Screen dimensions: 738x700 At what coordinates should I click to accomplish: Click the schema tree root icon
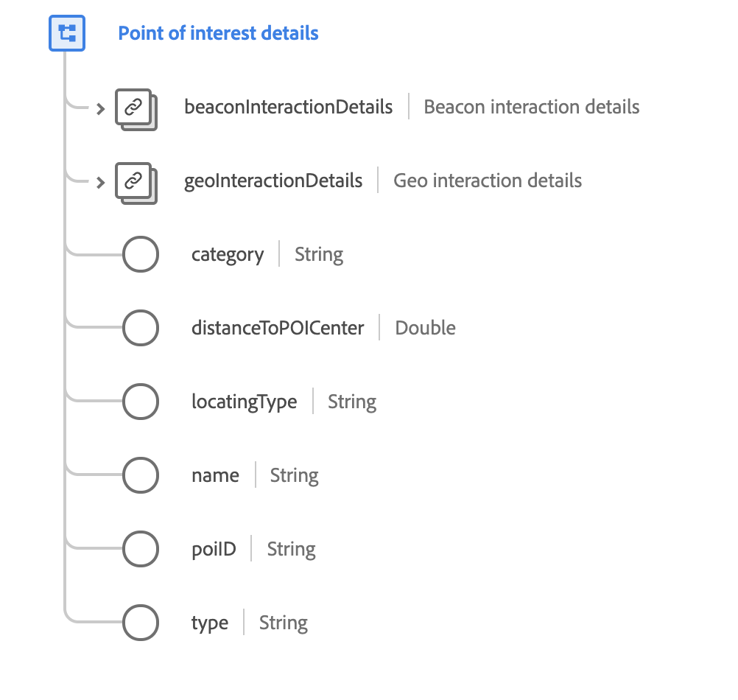(x=67, y=33)
